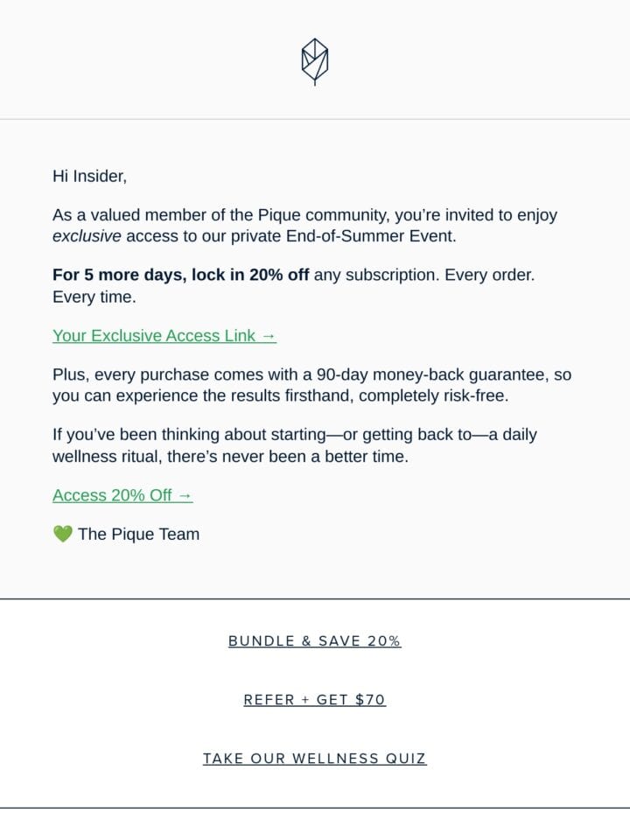630x840 pixels.
Task: Click the 90-day money-back guarantee sentence
Action: pyautogui.click(x=312, y=385)
